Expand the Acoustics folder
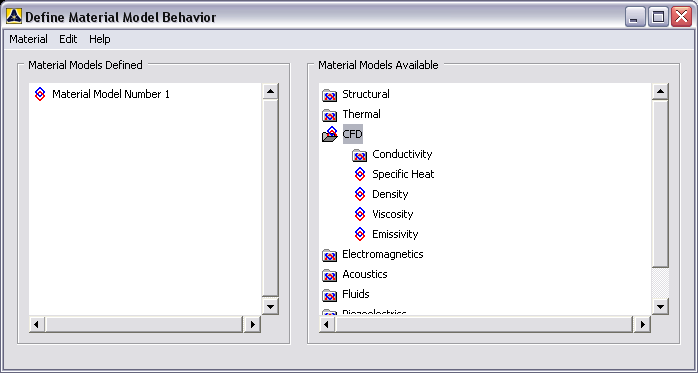The width and height of the screenshot is (698, 373). [x=329, y=275]
